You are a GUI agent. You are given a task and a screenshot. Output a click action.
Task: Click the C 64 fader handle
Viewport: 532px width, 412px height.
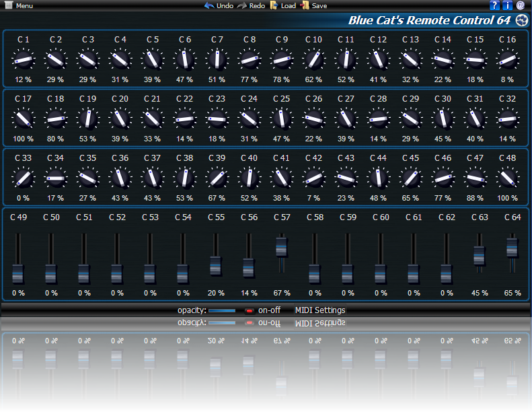click(x=512, y=247)
